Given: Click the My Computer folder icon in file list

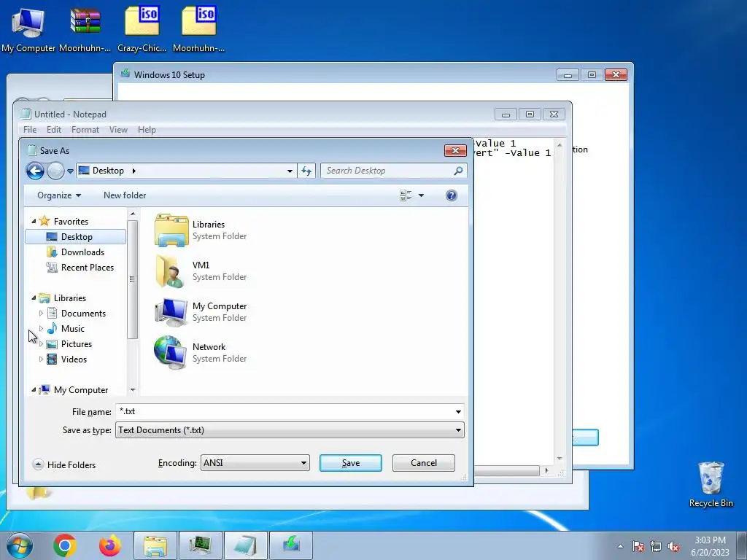Looking at the screenshot, I should pos(171,312).
